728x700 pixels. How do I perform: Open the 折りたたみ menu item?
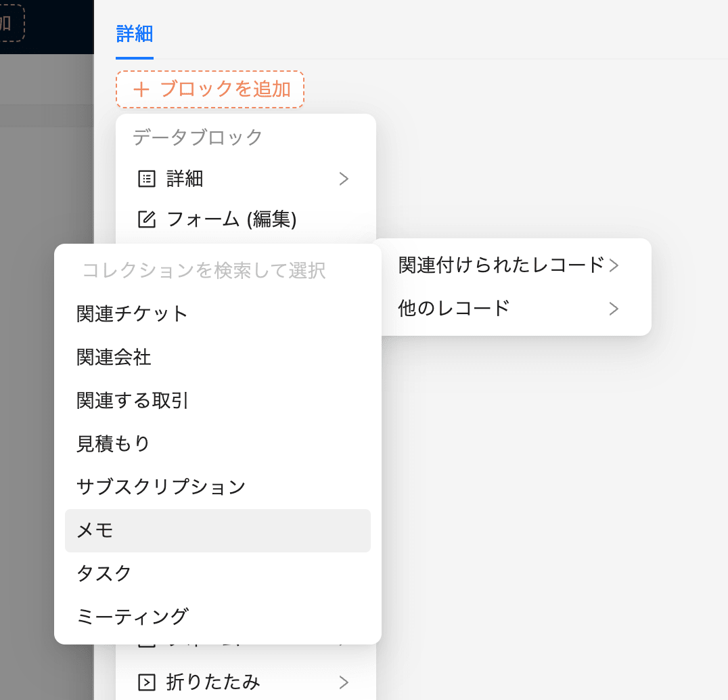246,682
